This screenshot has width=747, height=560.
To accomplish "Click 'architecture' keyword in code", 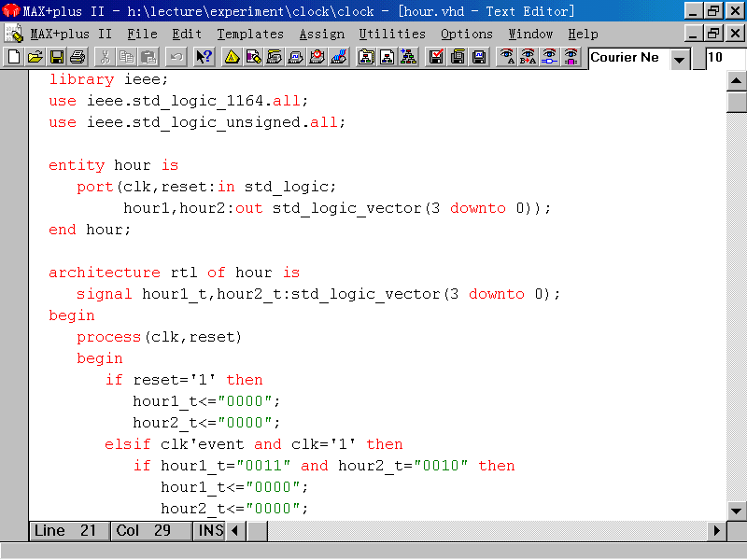I will (105, 273).
